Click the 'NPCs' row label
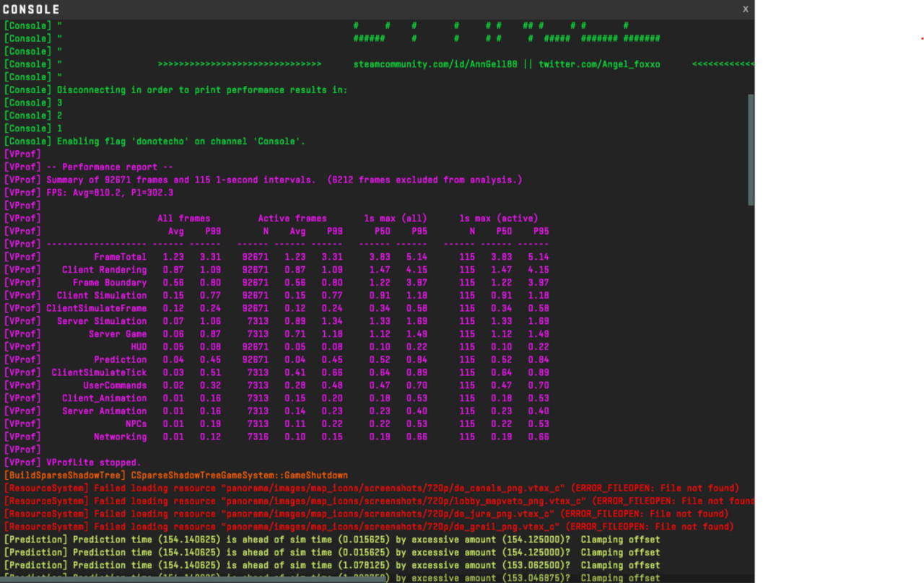This screenshot has width=924, height=583. click(x=136, y=424)
